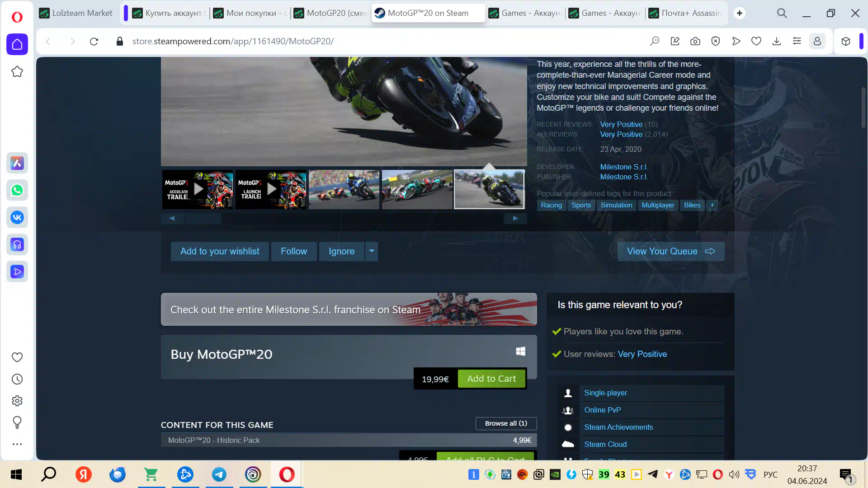
Task: Open Milestone franchise banner
Action: [349, 310]
